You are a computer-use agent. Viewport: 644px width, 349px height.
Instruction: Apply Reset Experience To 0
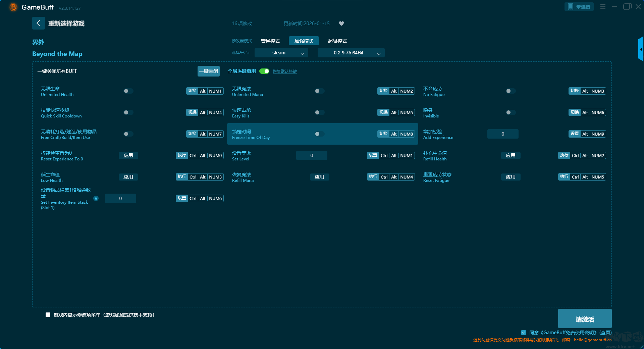tap(128, 155)
